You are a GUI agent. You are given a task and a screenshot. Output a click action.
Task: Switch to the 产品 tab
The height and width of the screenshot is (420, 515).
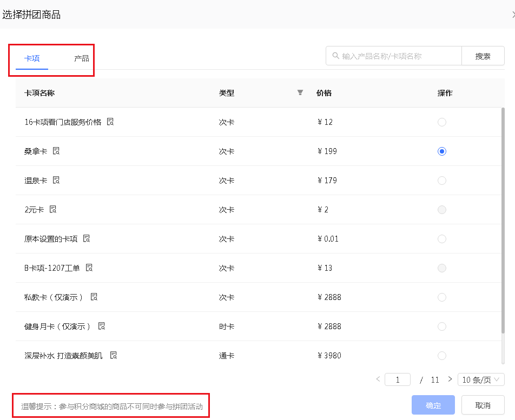pos(82,58)
